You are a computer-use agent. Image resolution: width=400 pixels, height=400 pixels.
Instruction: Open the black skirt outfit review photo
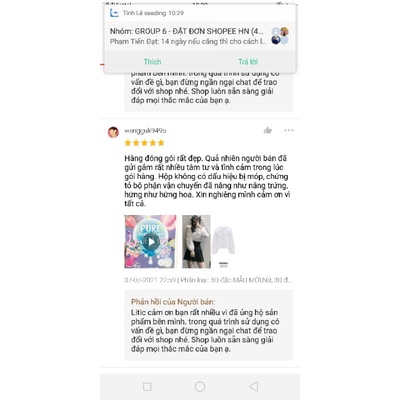[x=196, y=242]
